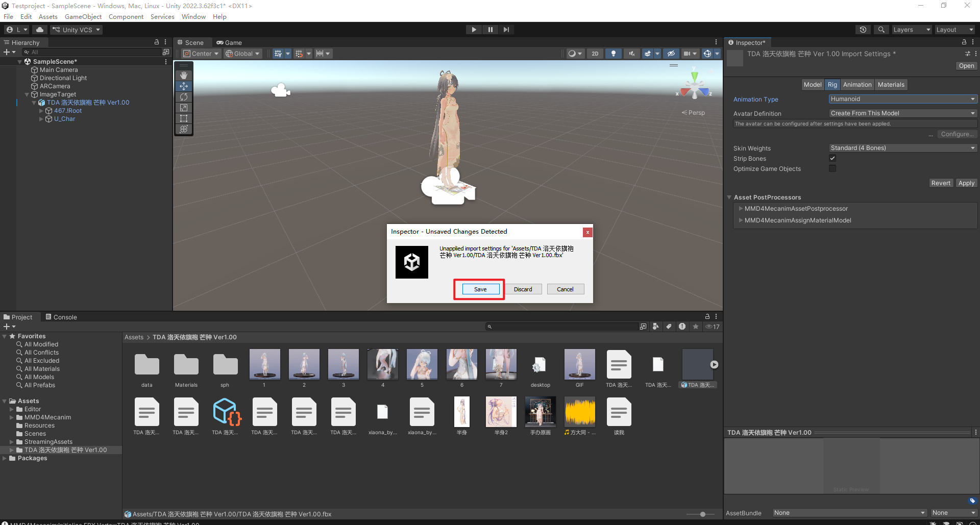Select the combined Transform tool
This screenshot has width=980, height=525.
coord(184,129)
